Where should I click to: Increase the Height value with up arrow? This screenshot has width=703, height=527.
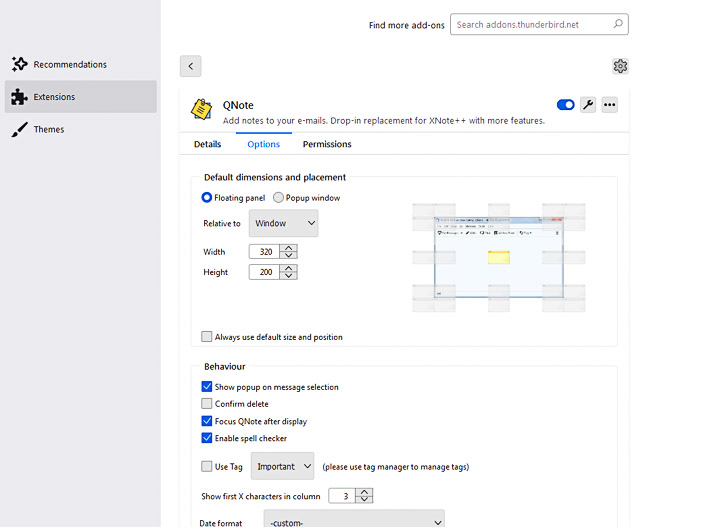click(289, 268)
